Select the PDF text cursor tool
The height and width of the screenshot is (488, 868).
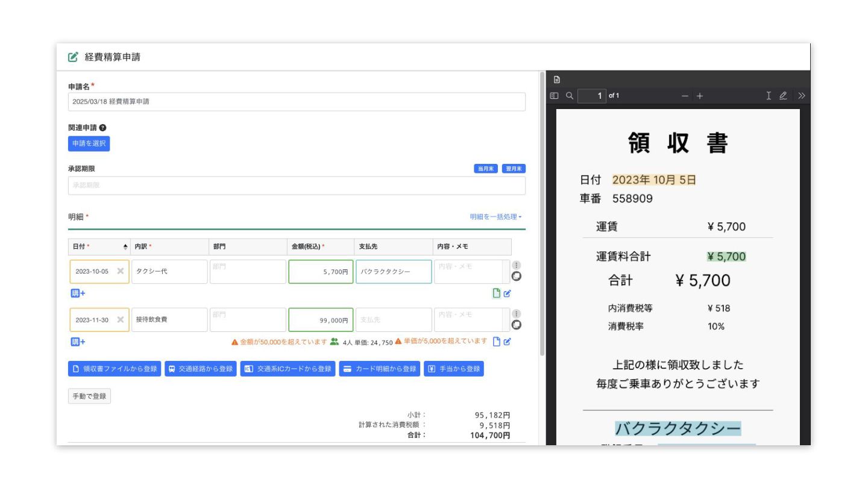click(769, 96)
